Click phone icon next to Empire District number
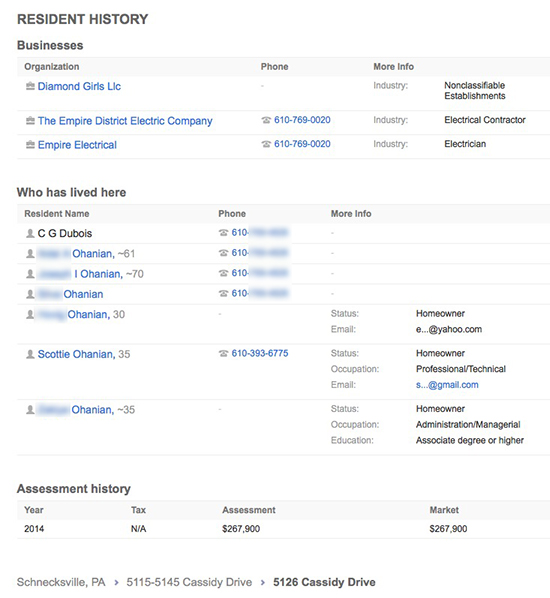This screenshot has height=598, width=550. [x=266, y=120]
